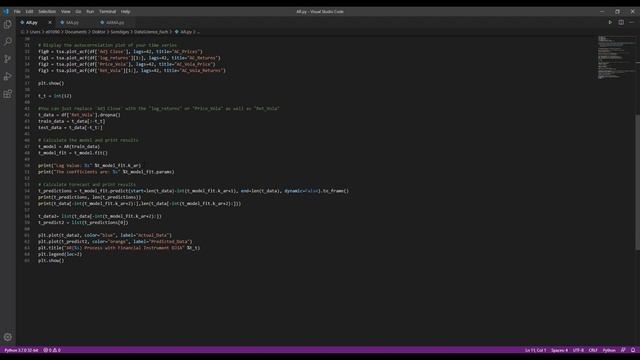Open the Help menu
The image size is (640, 360).
pos(125,11)
